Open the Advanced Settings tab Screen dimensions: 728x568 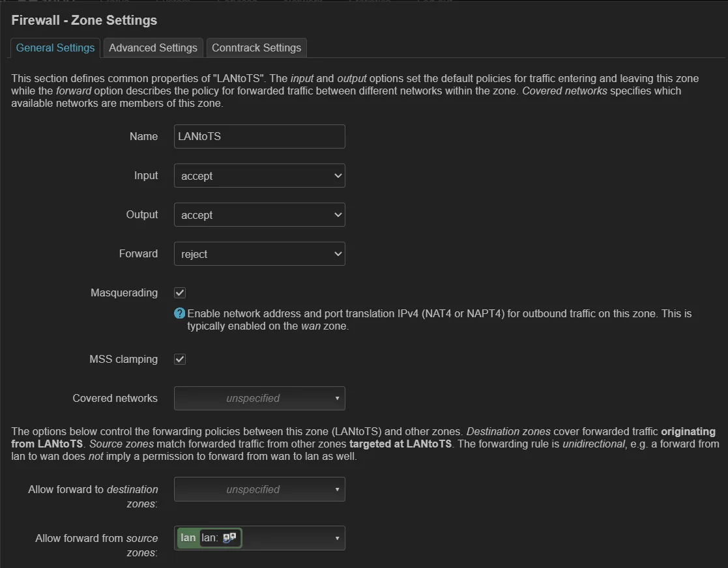(153, 48)
